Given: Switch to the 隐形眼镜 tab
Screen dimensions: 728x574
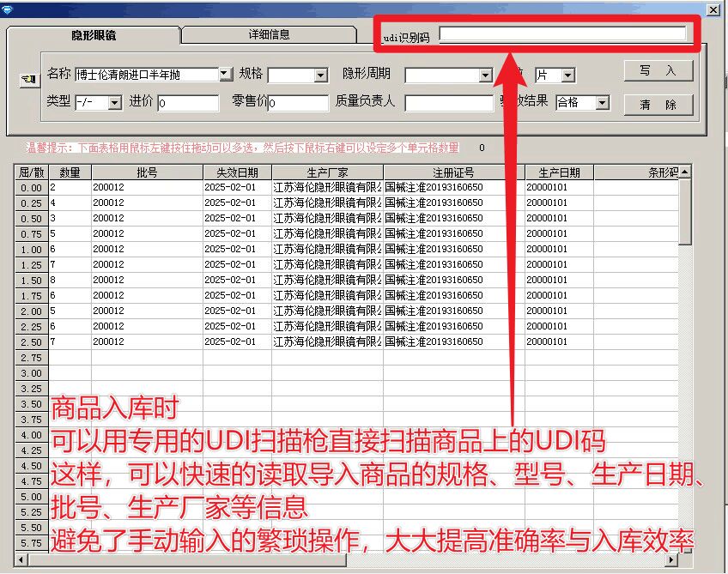Looking at the screenshot, I should 94,35.
